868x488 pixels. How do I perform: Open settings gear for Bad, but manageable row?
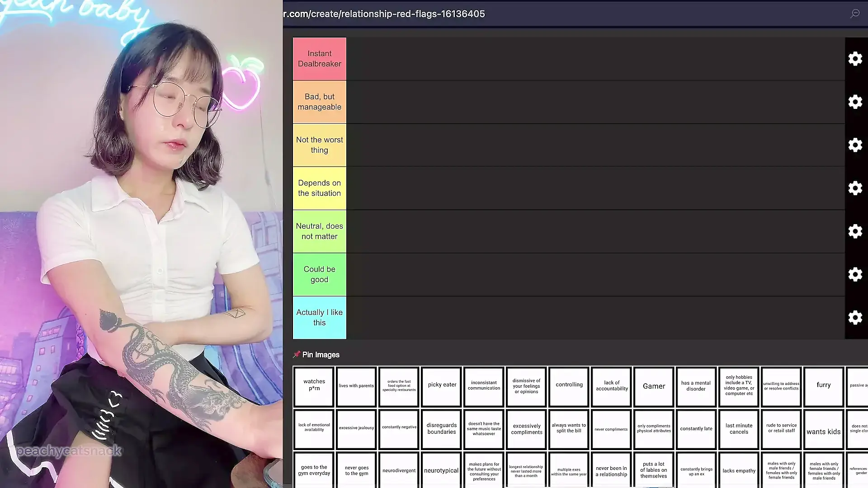pyautogui.click(x=855, y=102)
